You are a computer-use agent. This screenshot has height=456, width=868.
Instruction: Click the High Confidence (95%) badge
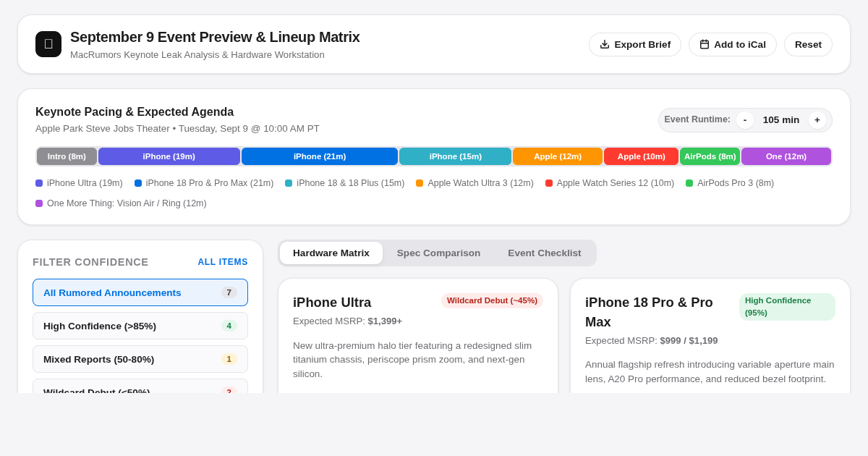[x=787, y=307]
